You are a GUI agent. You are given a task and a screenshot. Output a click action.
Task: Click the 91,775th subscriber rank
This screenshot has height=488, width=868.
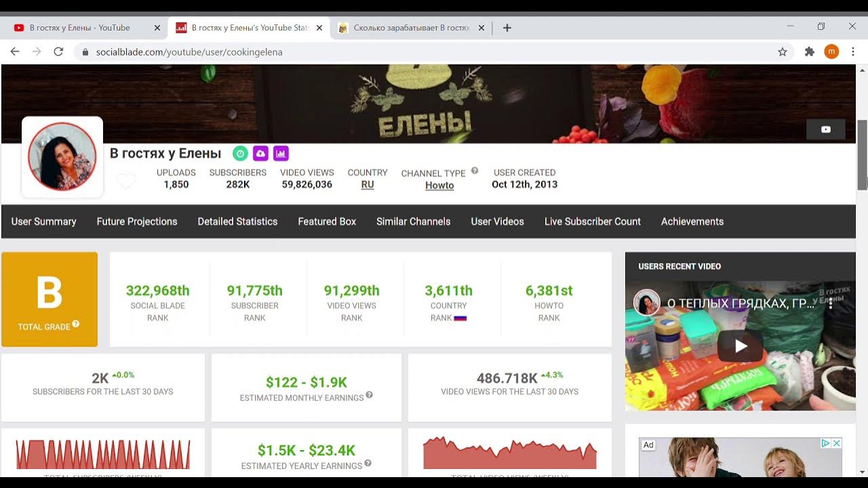tap(254, 291)
